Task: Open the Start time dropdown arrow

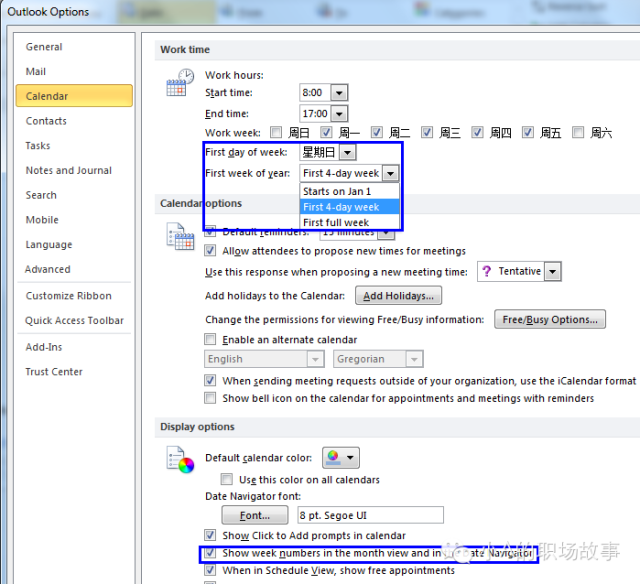Action: tap(339, 93)
